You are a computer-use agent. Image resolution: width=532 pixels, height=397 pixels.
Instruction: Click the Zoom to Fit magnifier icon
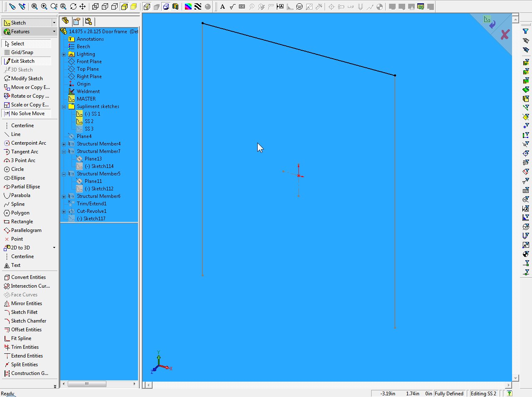click(34, 7)
